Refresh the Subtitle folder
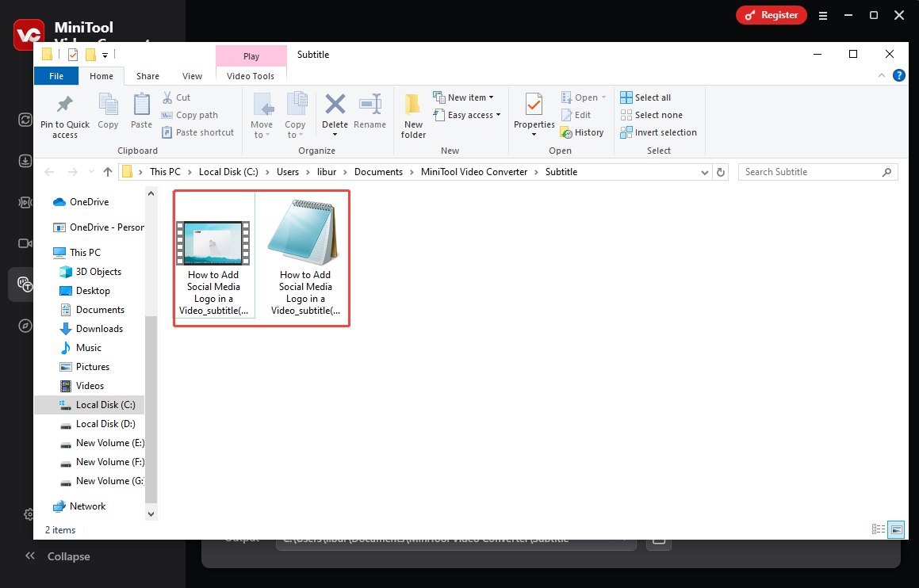This screenshot has height=588, width=919. [721, 172]
